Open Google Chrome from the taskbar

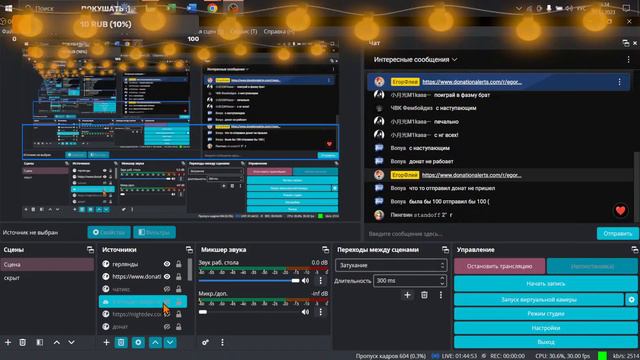coord(212,8)
